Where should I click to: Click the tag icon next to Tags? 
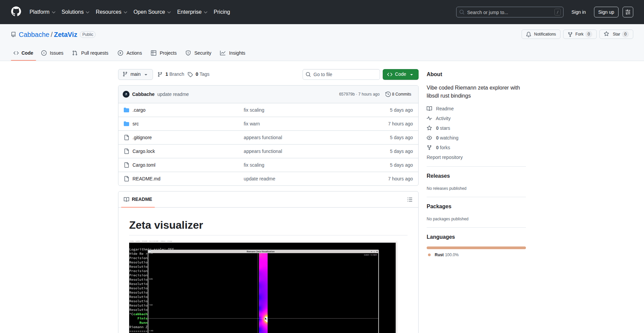pyautogui.click(x=190, y=74)
